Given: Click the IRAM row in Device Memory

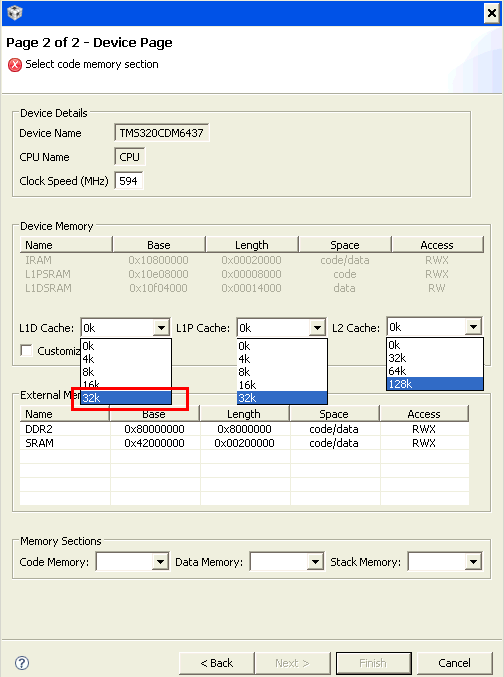Looking at the screenshot, I should click(x=251, y=260).
